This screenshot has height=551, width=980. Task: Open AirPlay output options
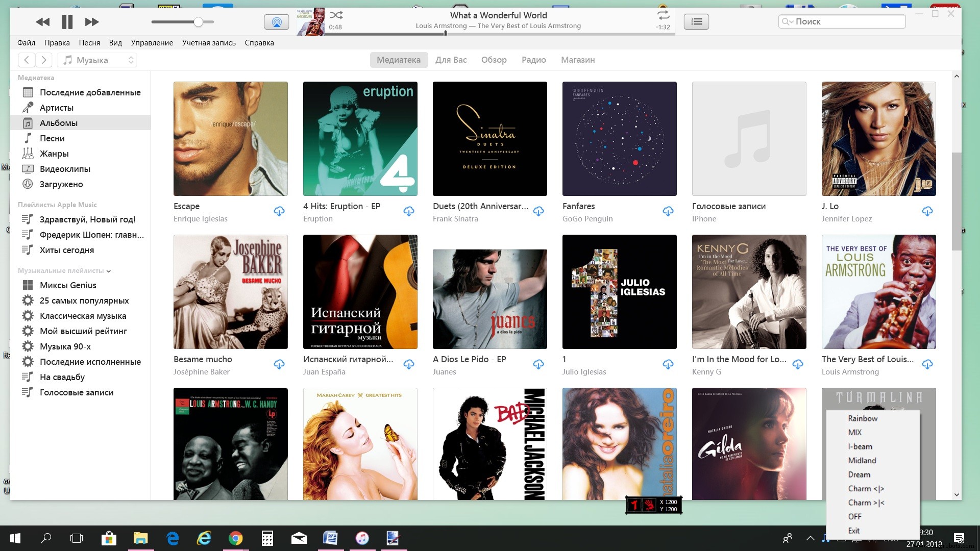(x=276, y=22)
